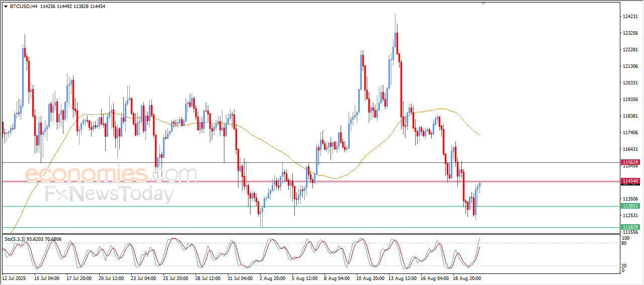Click the 124231 price axis label
This screenshot has height=285, width=644.
point(631,17)
